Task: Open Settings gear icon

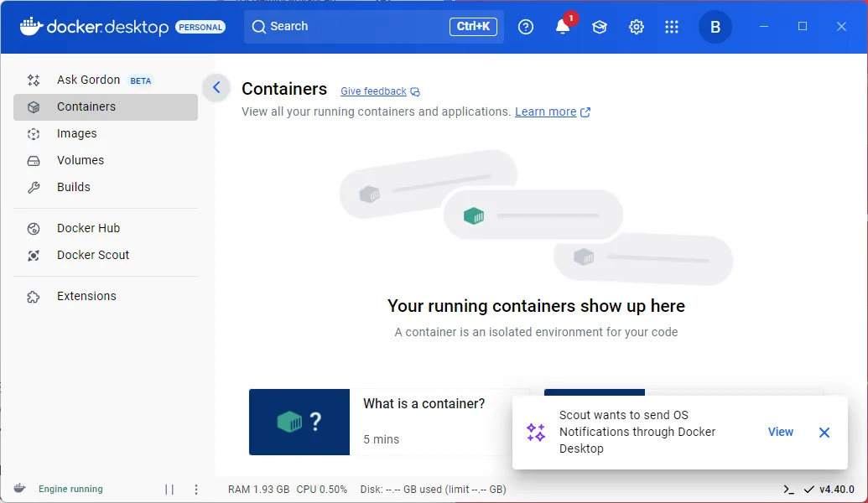Action: click(636, 27)
